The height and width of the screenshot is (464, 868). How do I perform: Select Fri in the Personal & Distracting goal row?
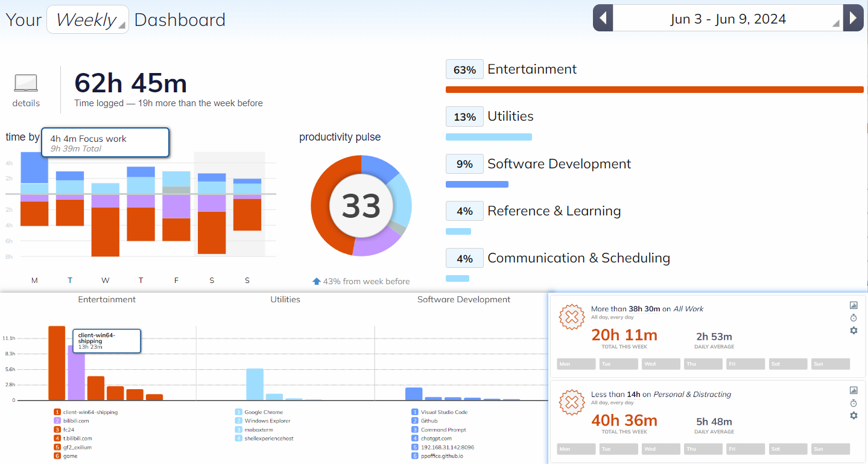coord(744,450)
